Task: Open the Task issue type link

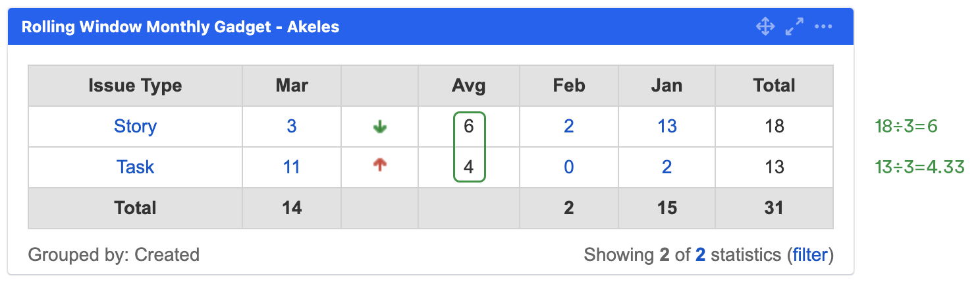Action: 135,167
